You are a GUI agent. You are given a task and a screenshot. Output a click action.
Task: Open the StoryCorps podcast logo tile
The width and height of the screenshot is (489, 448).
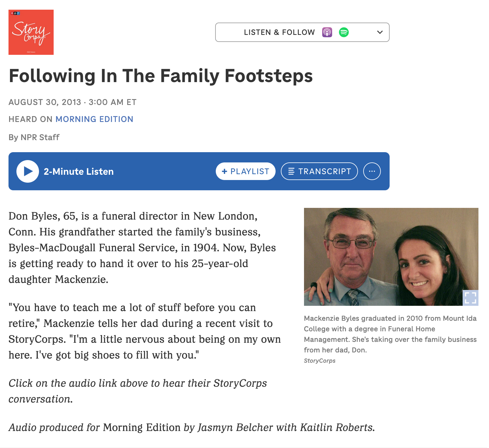pyautogui.click(x=31, y=32)
